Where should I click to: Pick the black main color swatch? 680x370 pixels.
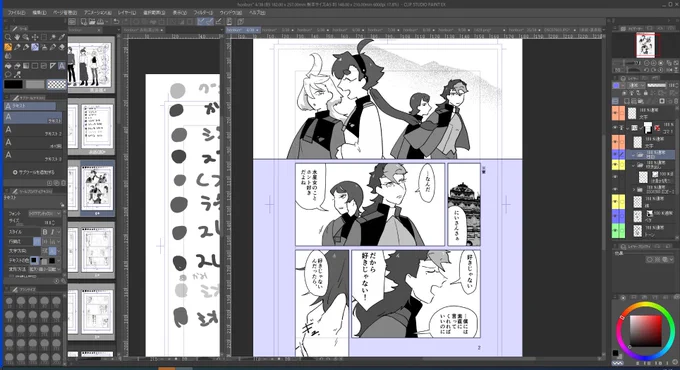(x=13, y=84)
